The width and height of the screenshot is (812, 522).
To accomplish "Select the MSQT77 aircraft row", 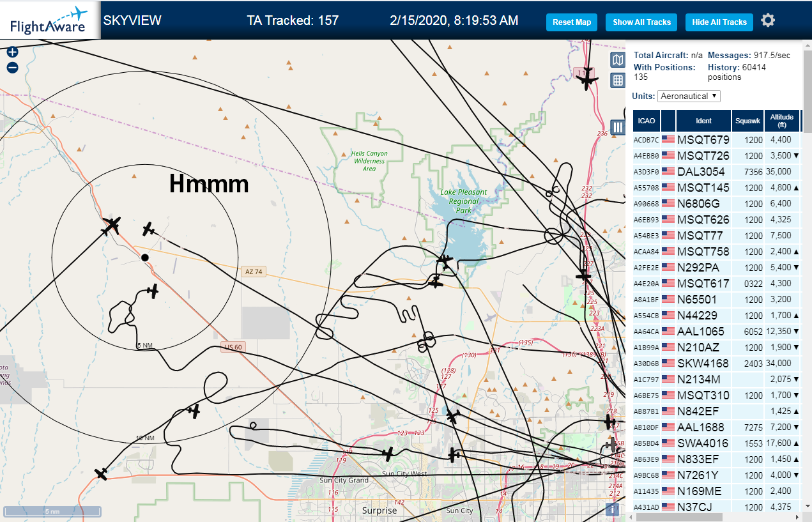I will point(716,235).
